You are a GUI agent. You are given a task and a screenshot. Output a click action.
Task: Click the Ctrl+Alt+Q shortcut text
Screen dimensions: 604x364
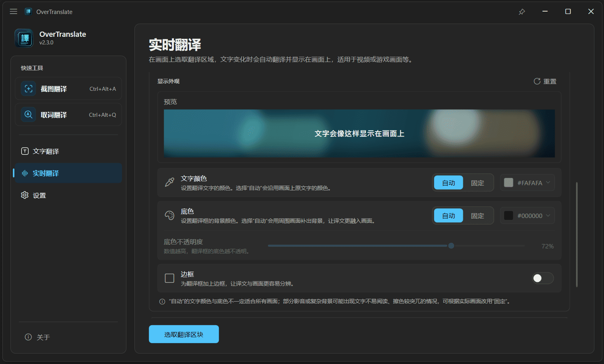(102, 115)
